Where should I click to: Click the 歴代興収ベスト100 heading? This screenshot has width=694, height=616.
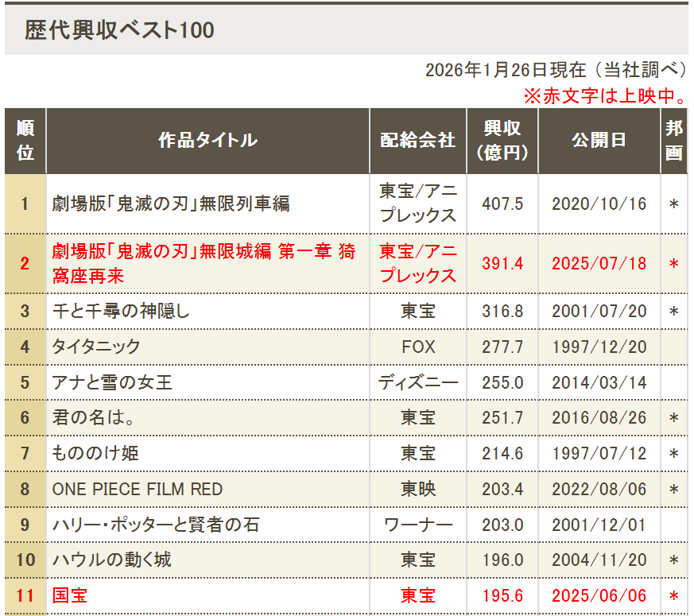tap(119, 30)
